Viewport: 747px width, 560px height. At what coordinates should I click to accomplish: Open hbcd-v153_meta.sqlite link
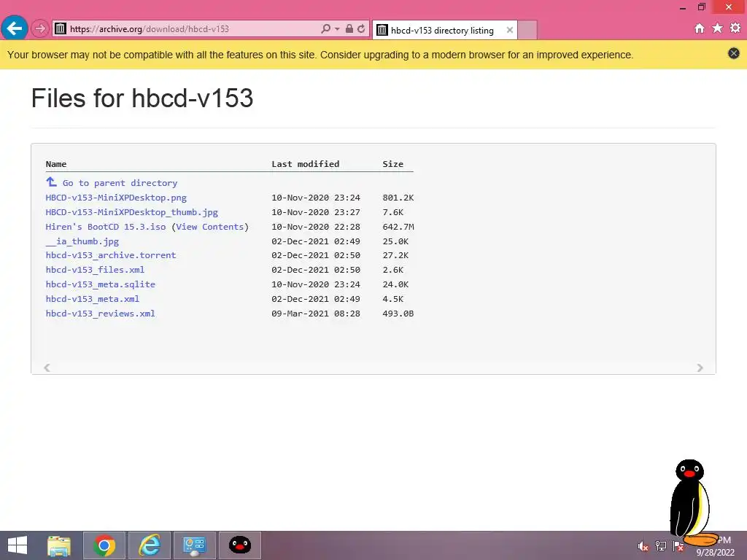[100, 284]
